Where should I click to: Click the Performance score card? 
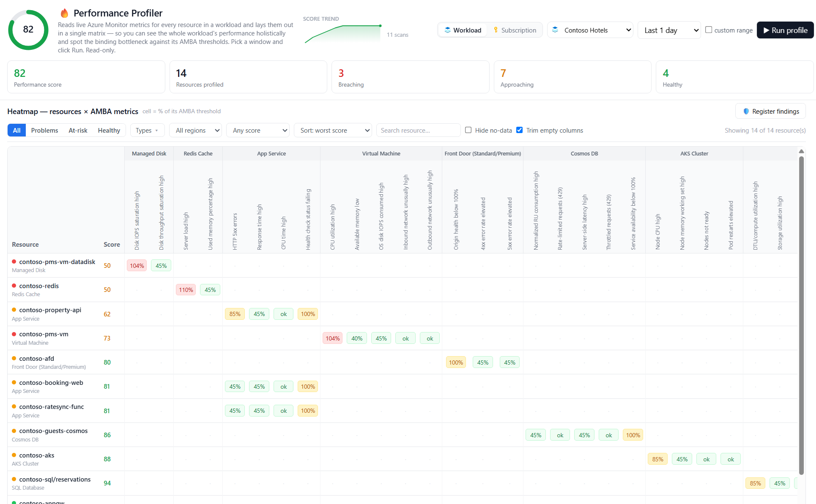(x=86, y=77)
